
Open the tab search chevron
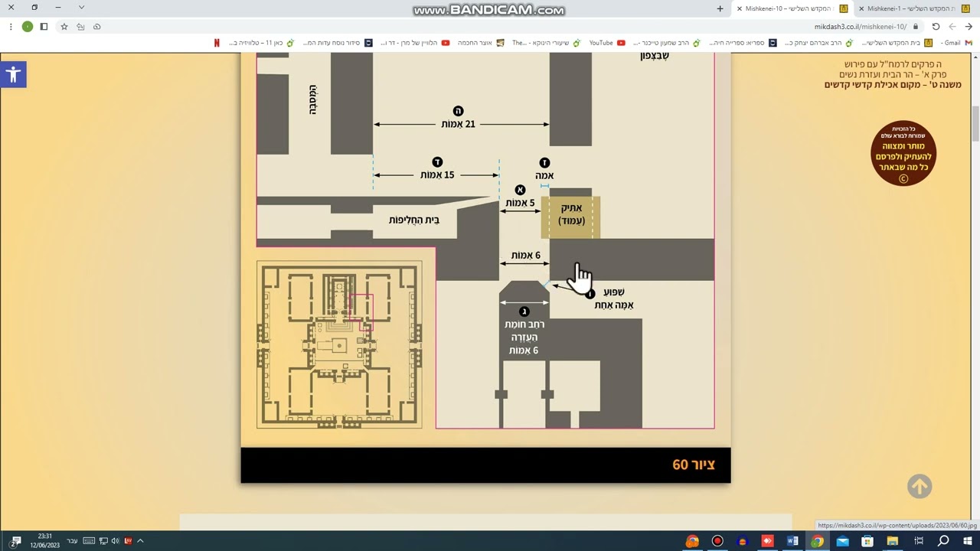pyautogui.click(x=81, y=8)
